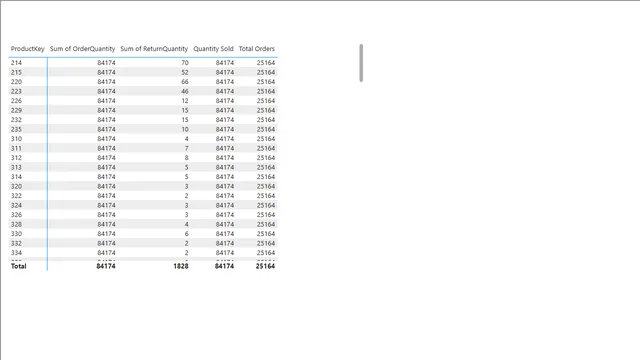Image resolution: width=640 pixels, height=360 pixels.
Task: Sort by Sum of OrderQuantity header
Action: click(82, 49)
